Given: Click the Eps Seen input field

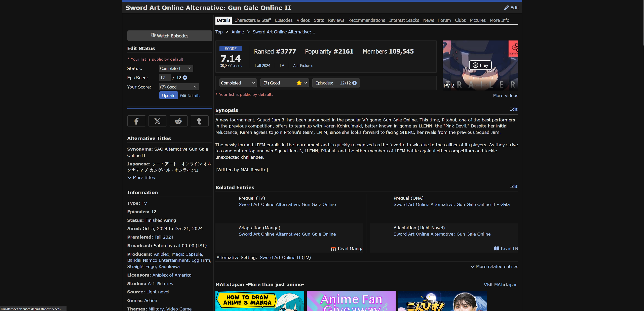Looking at the screenshot, I should coord(165,78).
